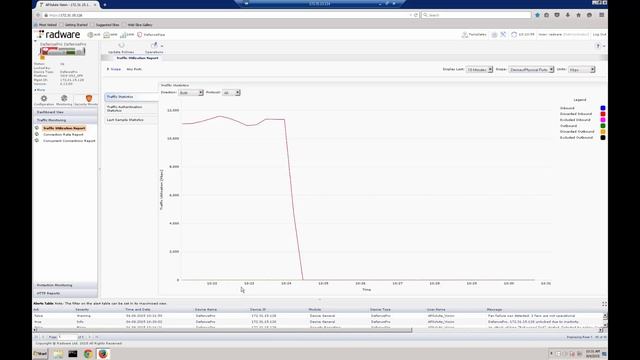Open the Monitoring perspective icon

[x=64, y=98]
